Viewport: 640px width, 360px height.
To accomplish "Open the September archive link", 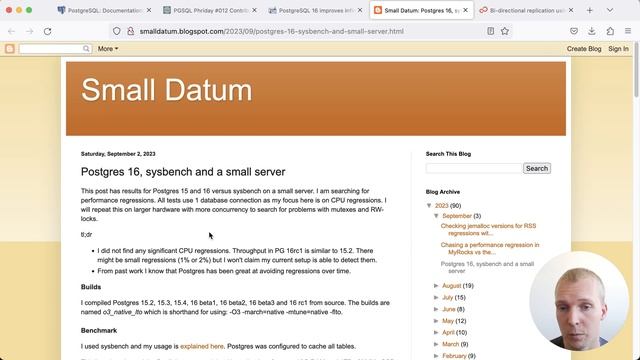I will click(457, 216).
